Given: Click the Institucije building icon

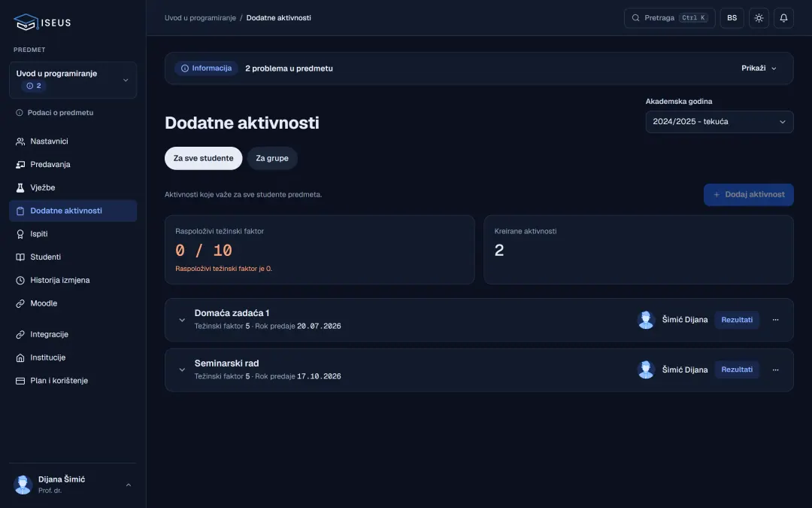Looking at the screenshot, I should point(20,357).
